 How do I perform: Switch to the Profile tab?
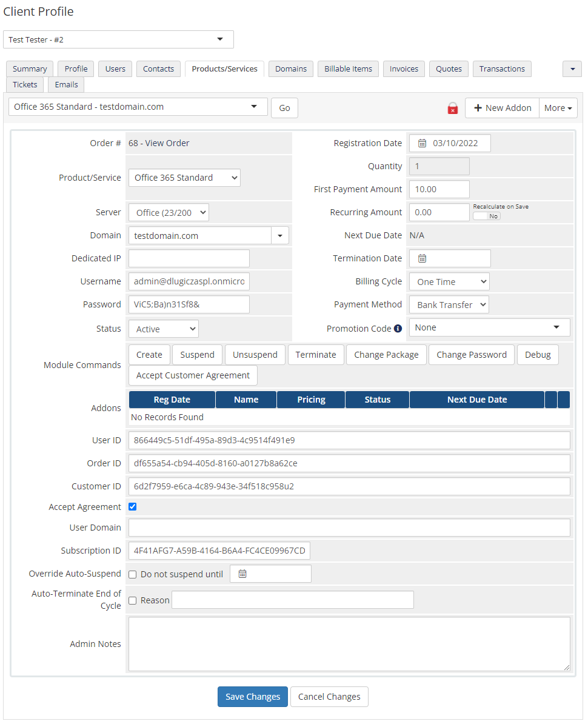[76, 69]
